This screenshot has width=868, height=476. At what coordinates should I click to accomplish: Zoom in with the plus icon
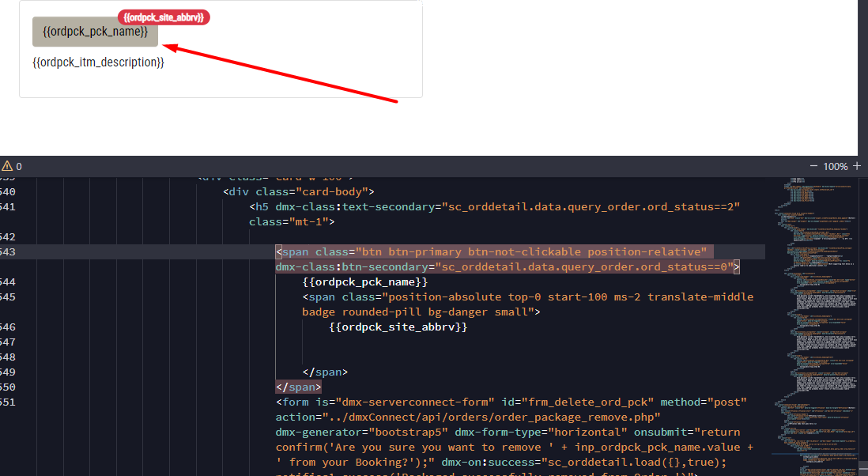pyautogui.click(x=857, y=166)
